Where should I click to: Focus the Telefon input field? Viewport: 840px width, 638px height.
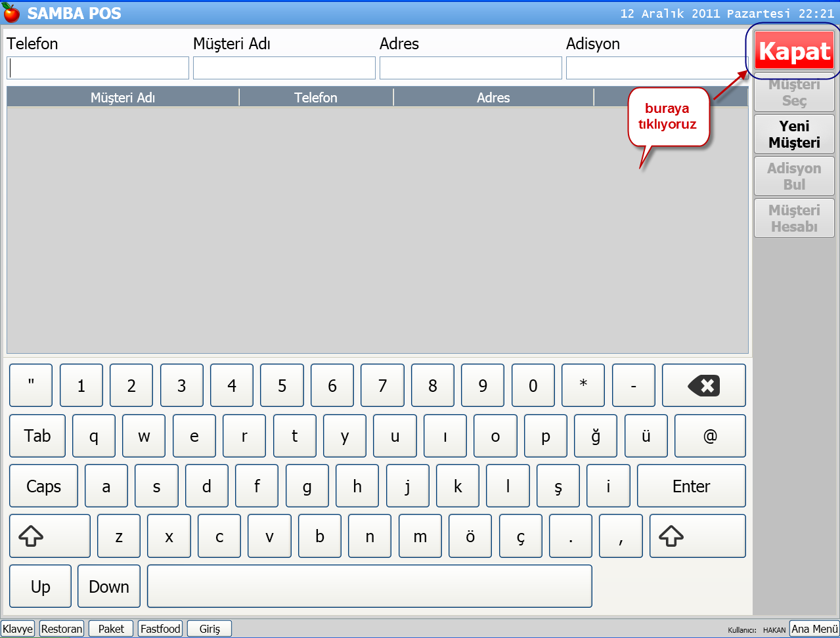coord(98,68)
